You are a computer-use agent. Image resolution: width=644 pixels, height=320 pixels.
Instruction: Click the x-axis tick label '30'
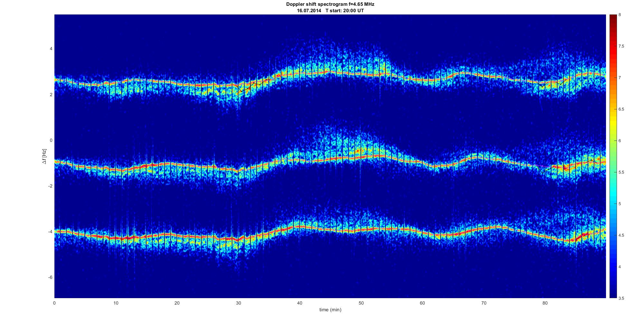(238, 303)
